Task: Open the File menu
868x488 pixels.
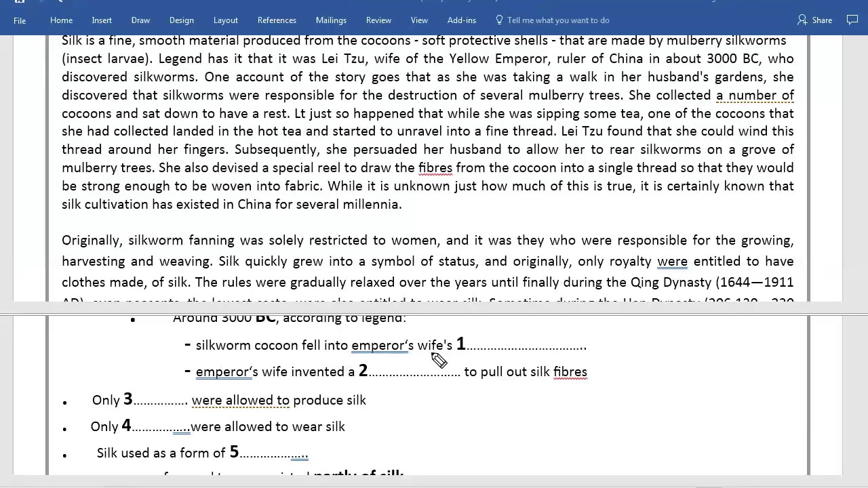Action: pyautogui.click(x=20, y=20)
